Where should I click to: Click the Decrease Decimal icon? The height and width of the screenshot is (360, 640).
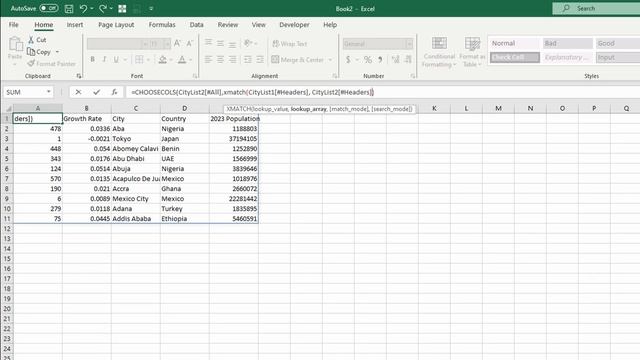[x=408, y=60]
